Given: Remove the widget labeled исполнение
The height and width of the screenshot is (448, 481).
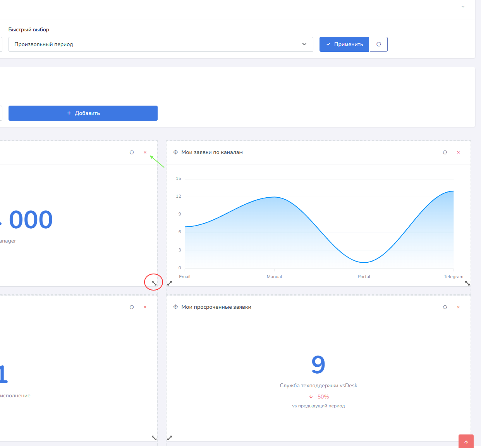Looking at the screenshot, I should point(145,307).
